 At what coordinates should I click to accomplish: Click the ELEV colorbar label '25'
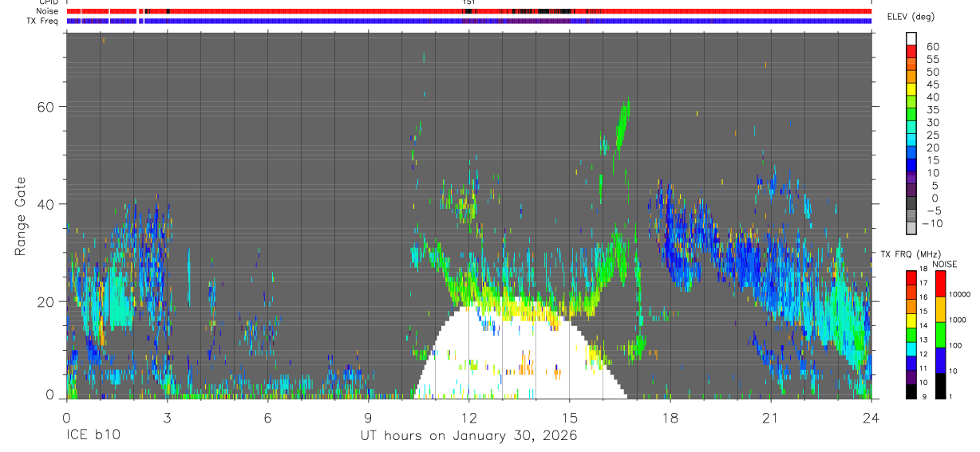click(933, 135)
